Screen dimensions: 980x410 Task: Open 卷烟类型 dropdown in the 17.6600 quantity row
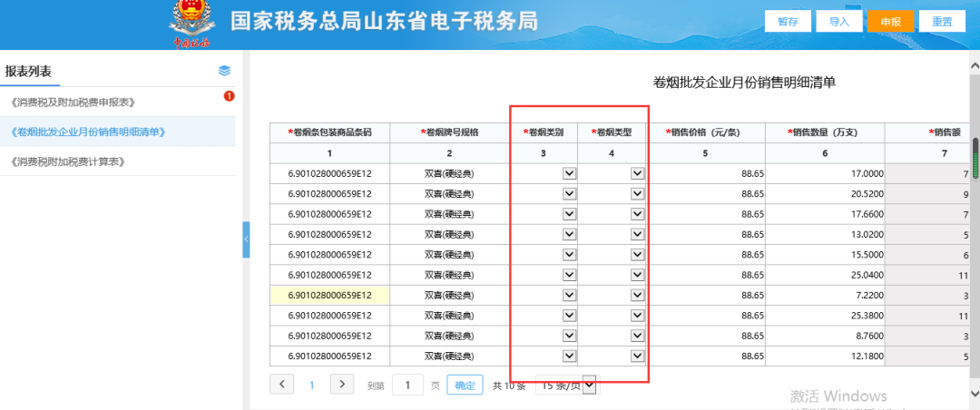(637, 214)
